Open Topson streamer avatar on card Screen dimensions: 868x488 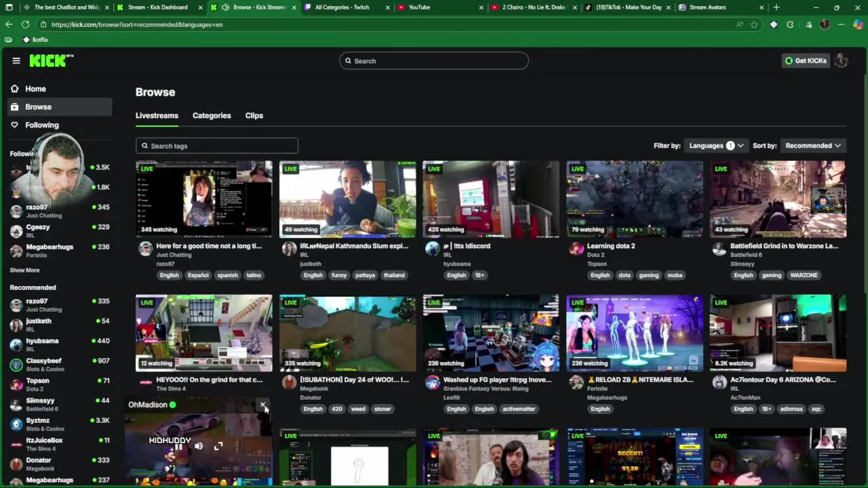(576, 249)
